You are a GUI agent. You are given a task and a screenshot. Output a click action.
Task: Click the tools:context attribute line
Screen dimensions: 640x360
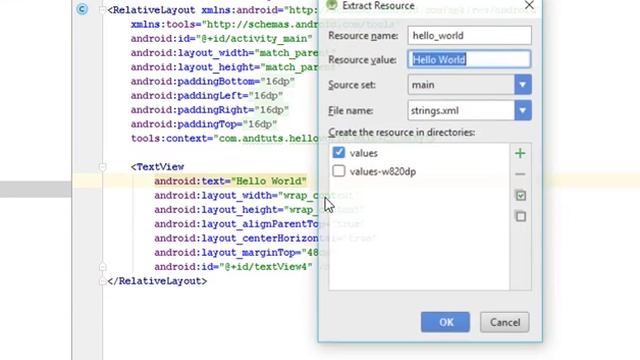click(x=224, y=138)
